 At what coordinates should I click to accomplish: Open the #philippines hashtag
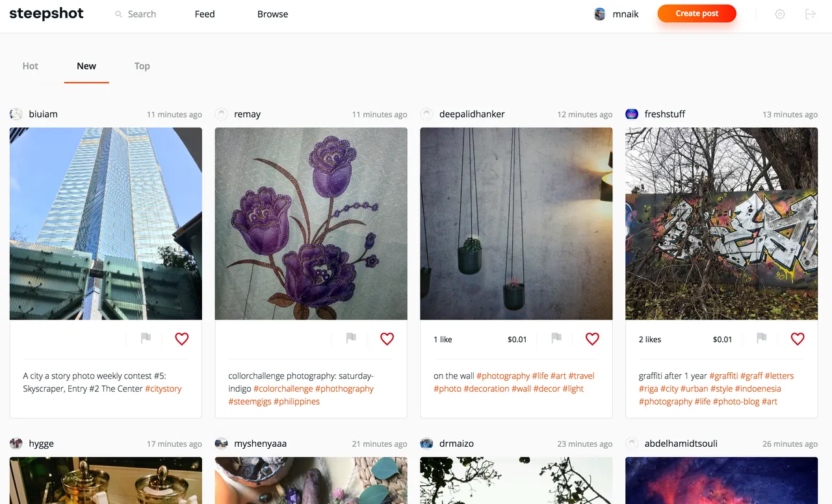coord(296,402)
